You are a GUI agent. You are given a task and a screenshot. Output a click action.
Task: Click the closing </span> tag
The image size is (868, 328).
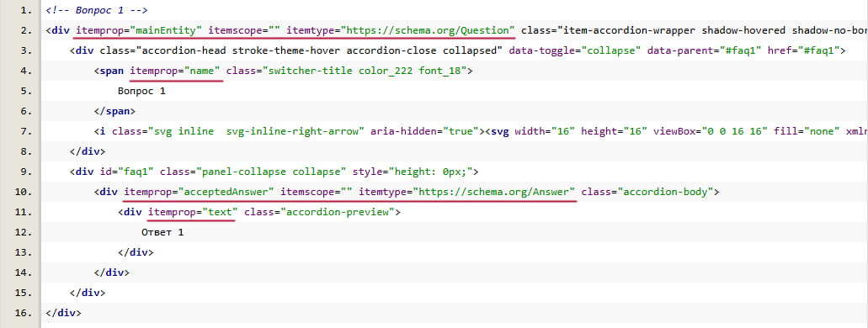pyautogui.click(x=114, y=111)
